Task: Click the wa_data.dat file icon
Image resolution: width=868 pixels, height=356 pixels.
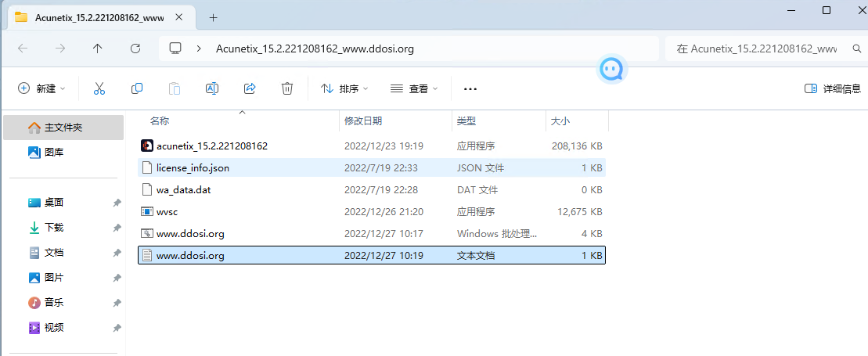Action: (x=146, y=189)
